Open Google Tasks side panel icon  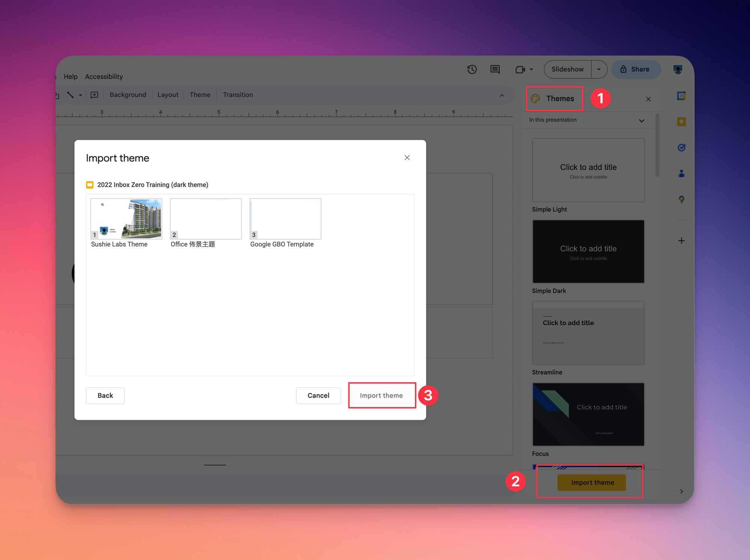tap(681, 147)
